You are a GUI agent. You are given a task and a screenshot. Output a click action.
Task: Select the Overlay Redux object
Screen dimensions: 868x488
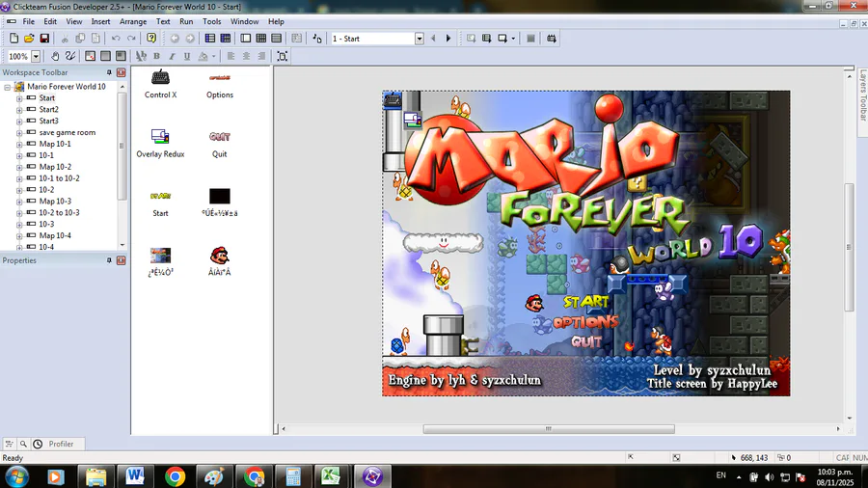pyautogui.click(x=160, y=144)
